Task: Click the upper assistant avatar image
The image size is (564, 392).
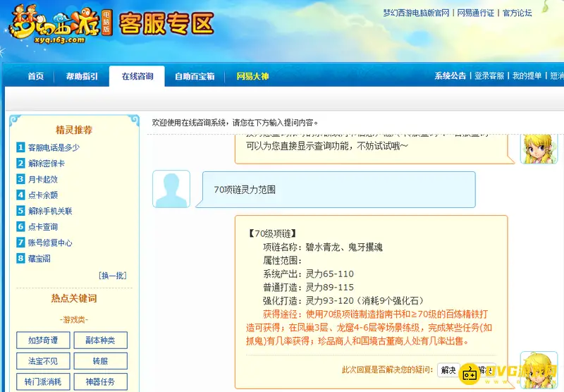Action: 539,149
